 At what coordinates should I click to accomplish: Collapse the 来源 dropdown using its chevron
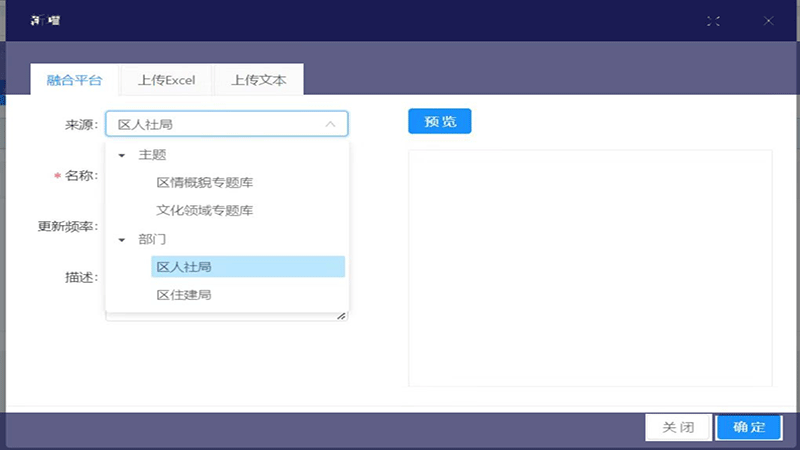click(330, 124)
